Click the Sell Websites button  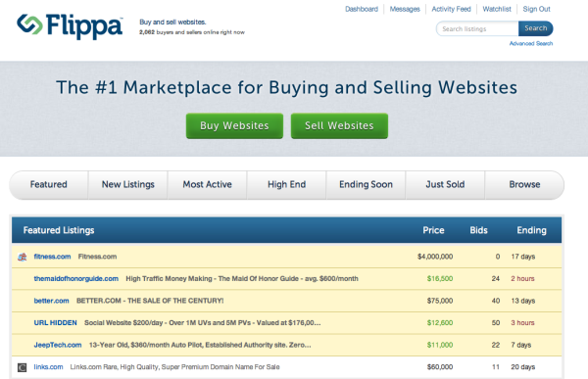tap(339, 126)
